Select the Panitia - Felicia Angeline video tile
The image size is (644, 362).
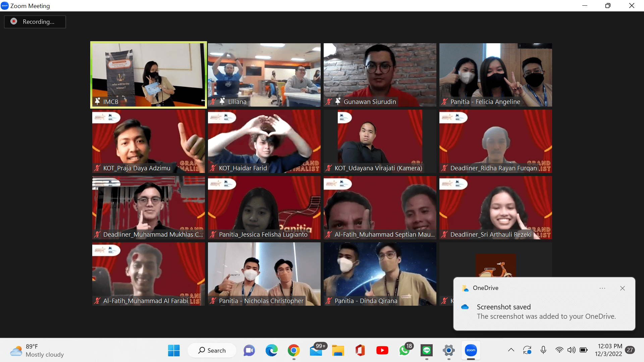click(x=495, y=74)
